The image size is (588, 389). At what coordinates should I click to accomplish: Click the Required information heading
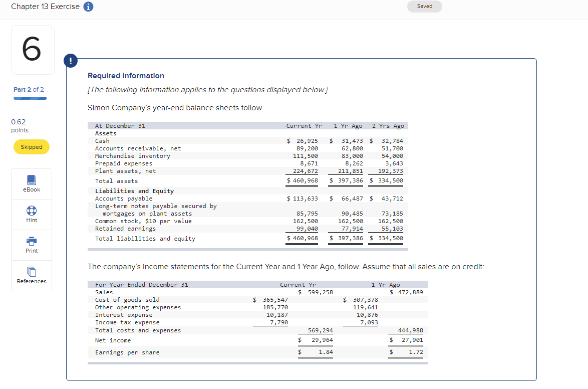[x=126, y=76]
